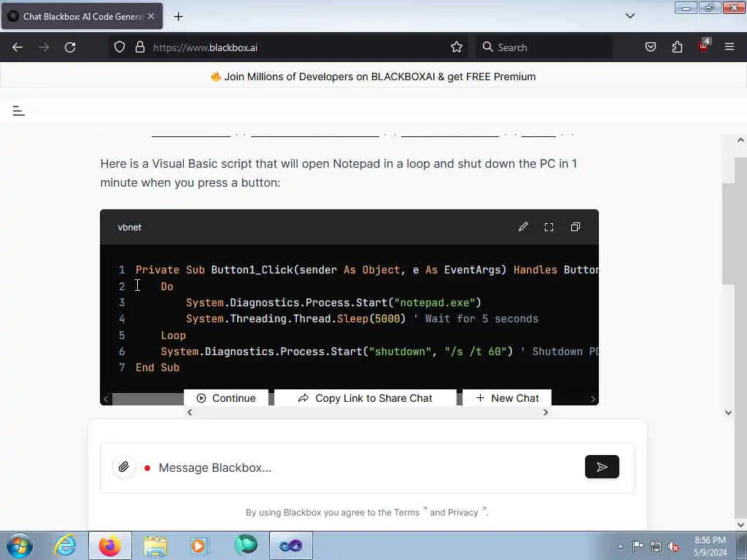747x560 pixels.
Task: Open the Blackbox sidebar menu icon
Action: 18,111
